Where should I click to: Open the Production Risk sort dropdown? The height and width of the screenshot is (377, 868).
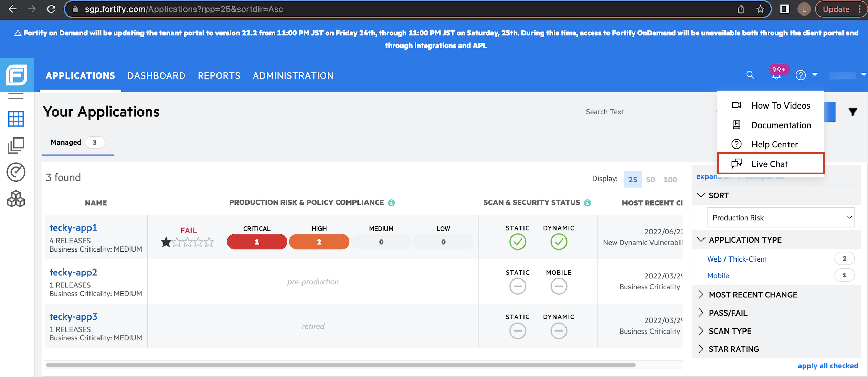pos(781,218)
